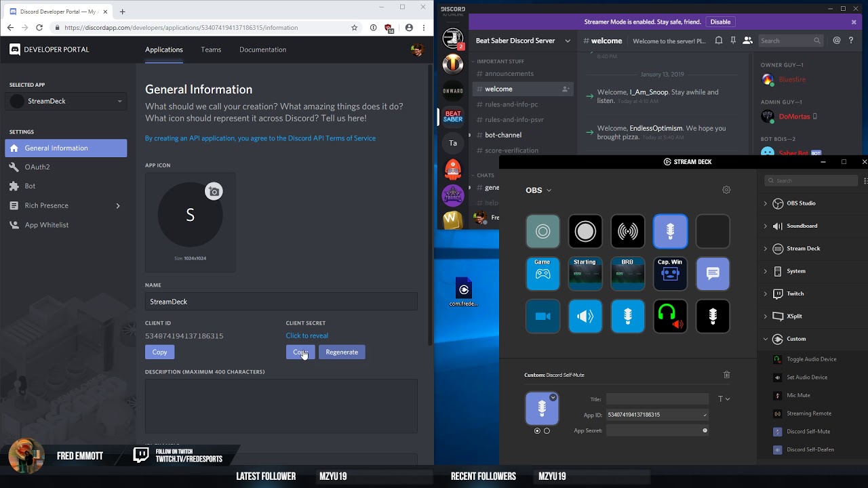This screenshot has height=488, width=868.
Task: Show pinned messages in Discord
Action: click(733, 41)
